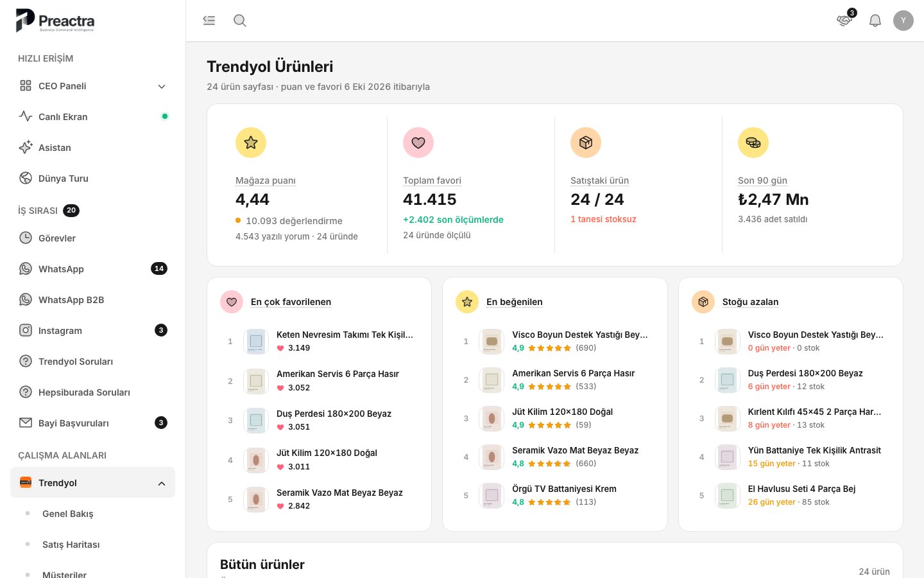This screenshot has width=924, height=578.
Task: Click the Instagram icon in the sidebar
Action: tap(26, 331)
